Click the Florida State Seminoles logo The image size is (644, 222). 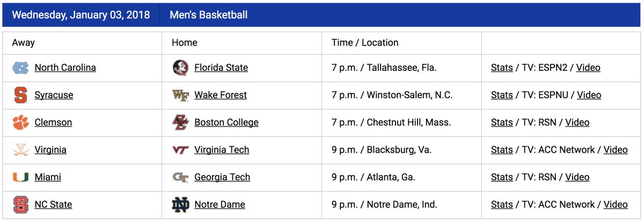[180, 68]
